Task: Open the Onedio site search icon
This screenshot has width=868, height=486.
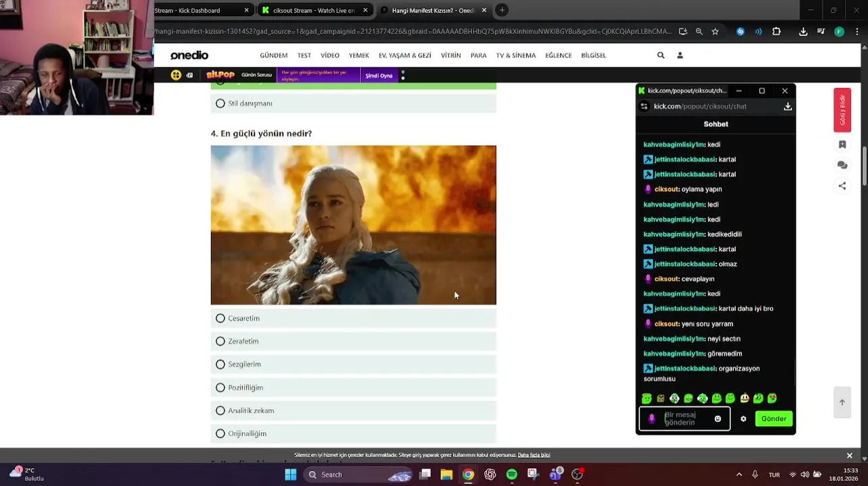Action: [661, 55]
